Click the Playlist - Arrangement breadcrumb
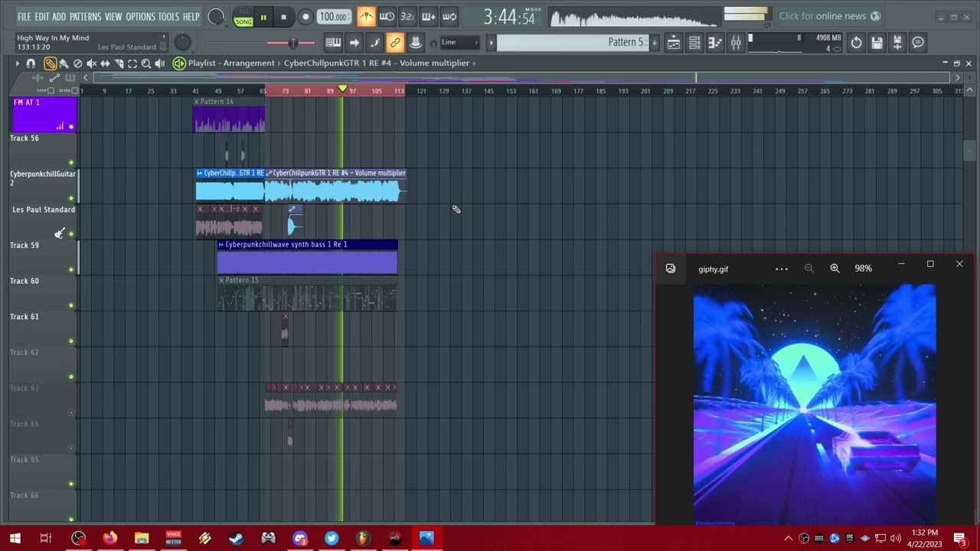 (x=231, y=64)
